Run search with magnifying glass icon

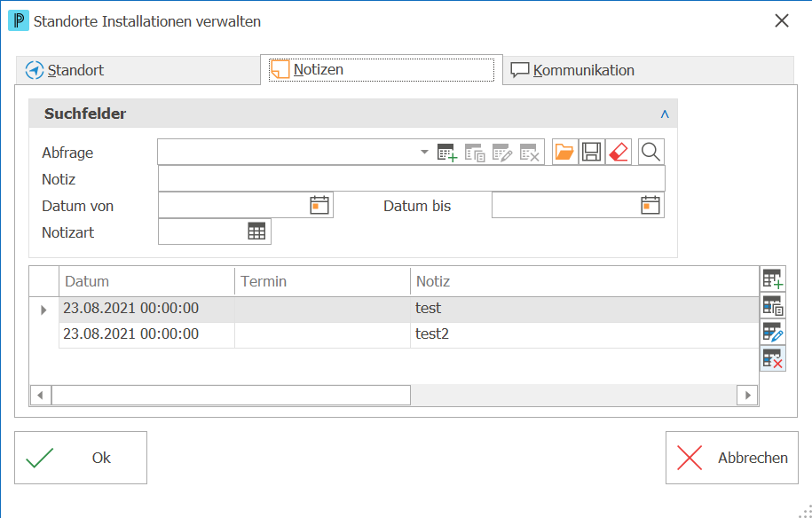tap(651, 153)
